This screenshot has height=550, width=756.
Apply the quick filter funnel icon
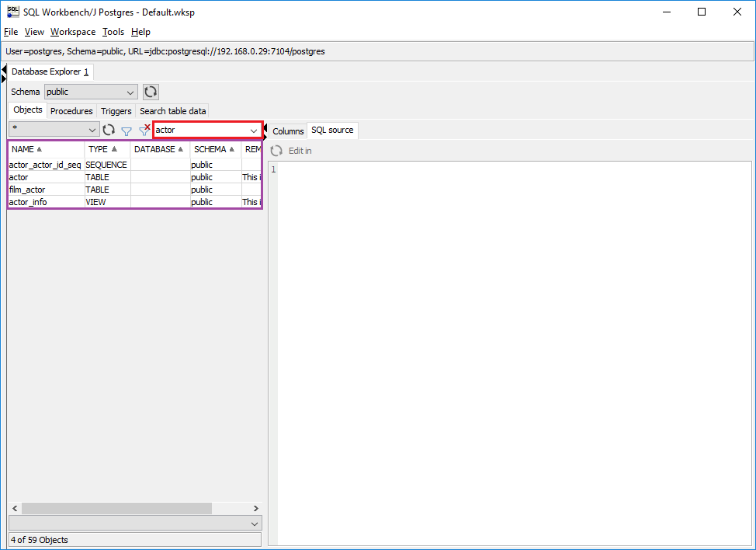[x=126, y=130]
